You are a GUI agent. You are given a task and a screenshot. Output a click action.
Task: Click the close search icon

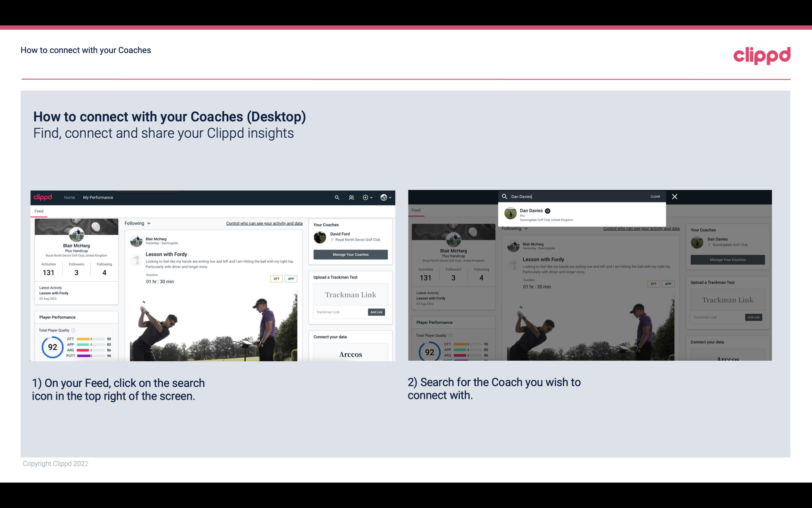(x=675, y=196)
